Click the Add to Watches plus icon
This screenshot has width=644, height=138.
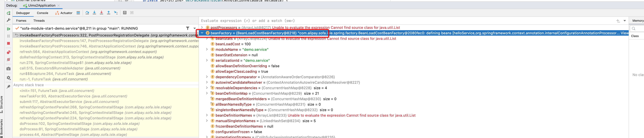pyautogui.click(x=618, y=21)
